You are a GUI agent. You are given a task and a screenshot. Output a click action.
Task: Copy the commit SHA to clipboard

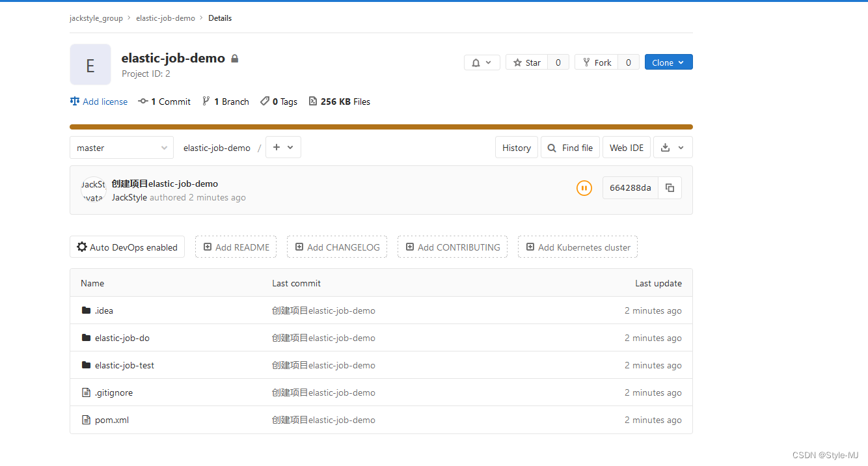click(x=670, y=187)
